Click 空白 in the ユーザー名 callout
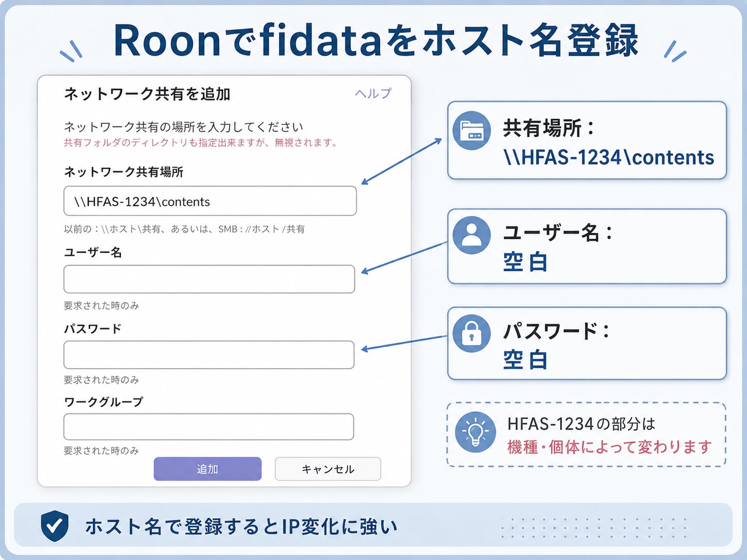 (x=525, y=262)
